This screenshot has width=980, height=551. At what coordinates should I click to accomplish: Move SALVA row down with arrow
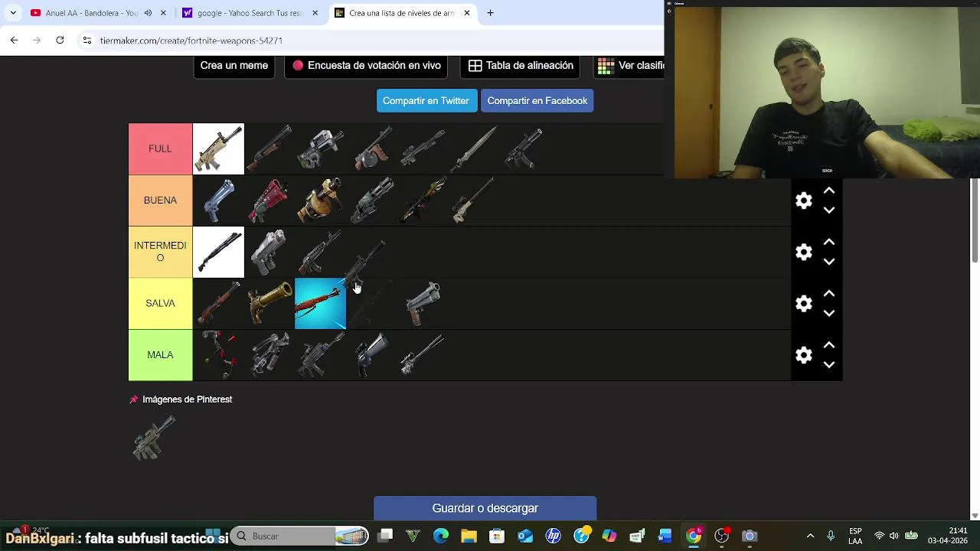click(829, 313)
